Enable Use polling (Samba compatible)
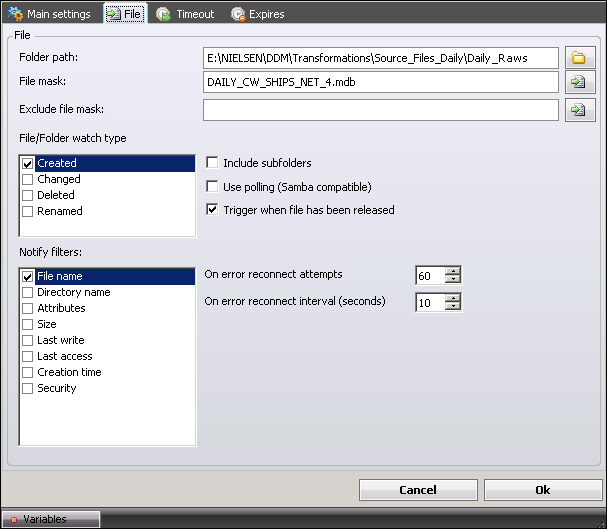The width and height of the screenshot is (607, 529). (212, 187)
